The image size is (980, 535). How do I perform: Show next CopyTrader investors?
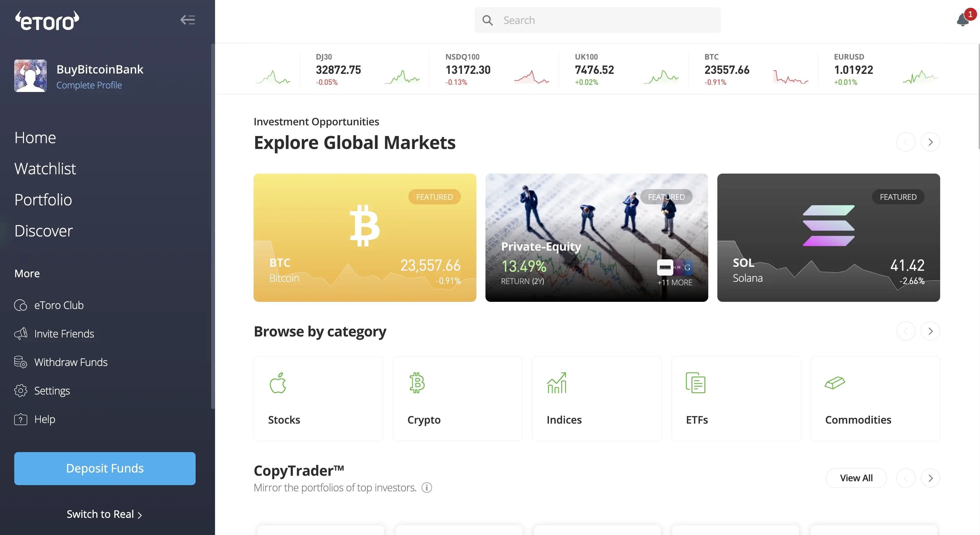930,478
